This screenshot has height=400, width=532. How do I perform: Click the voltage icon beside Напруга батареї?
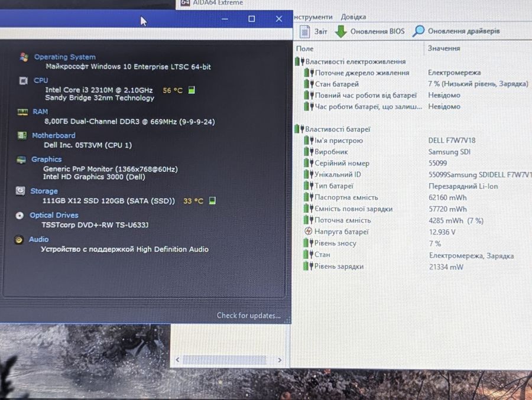click(x=308, y=232)
